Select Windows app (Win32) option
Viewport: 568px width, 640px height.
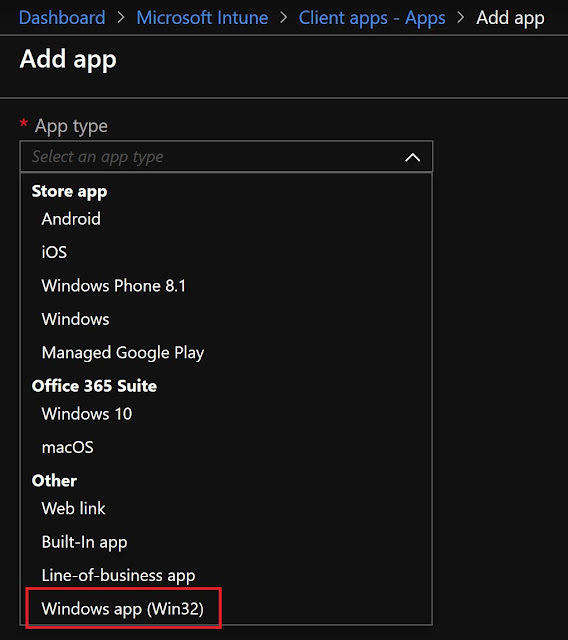(122, 609)
